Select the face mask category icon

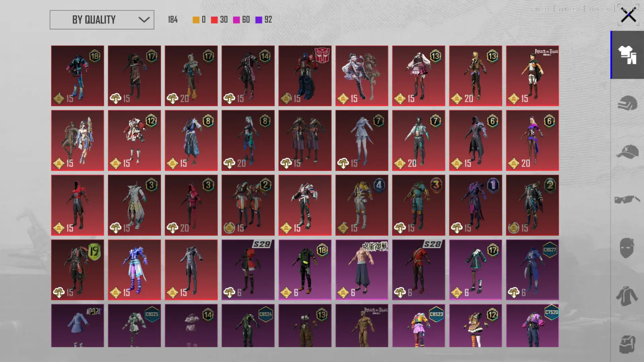click(x=627, y=248)
